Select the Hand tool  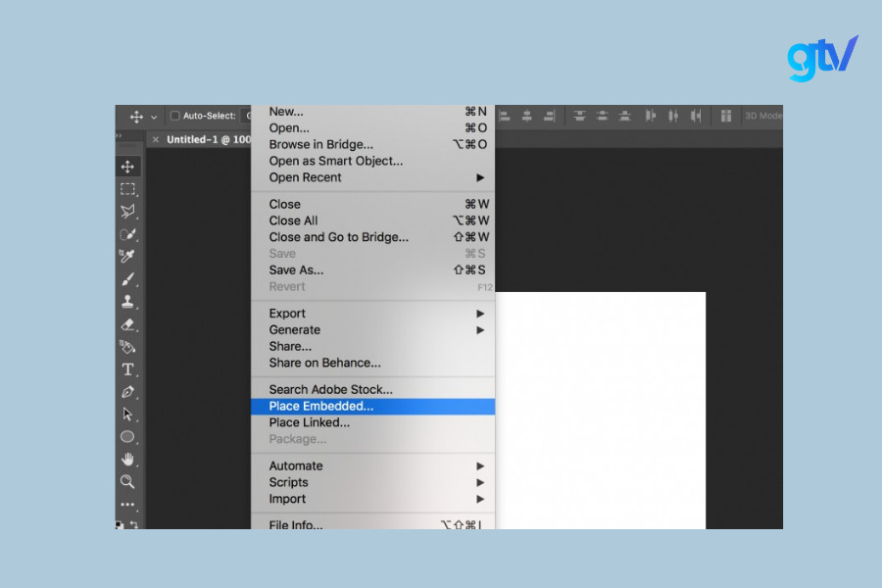point(127,459)
